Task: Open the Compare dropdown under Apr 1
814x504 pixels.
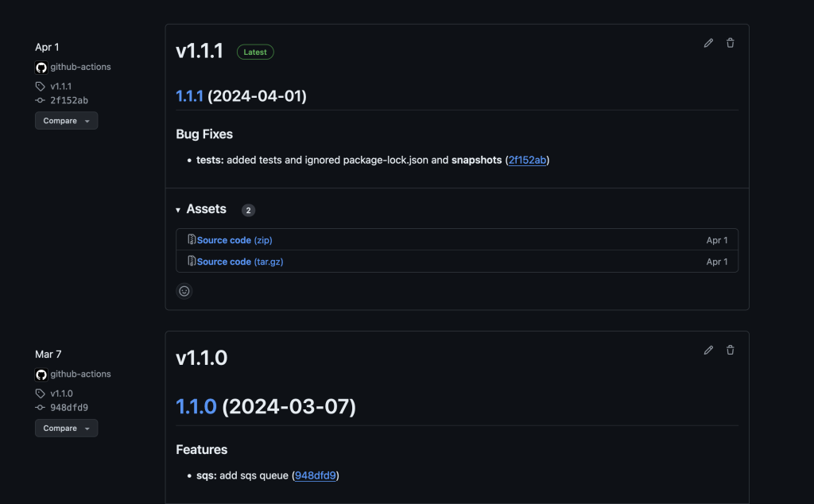Action: click(66, 120)
